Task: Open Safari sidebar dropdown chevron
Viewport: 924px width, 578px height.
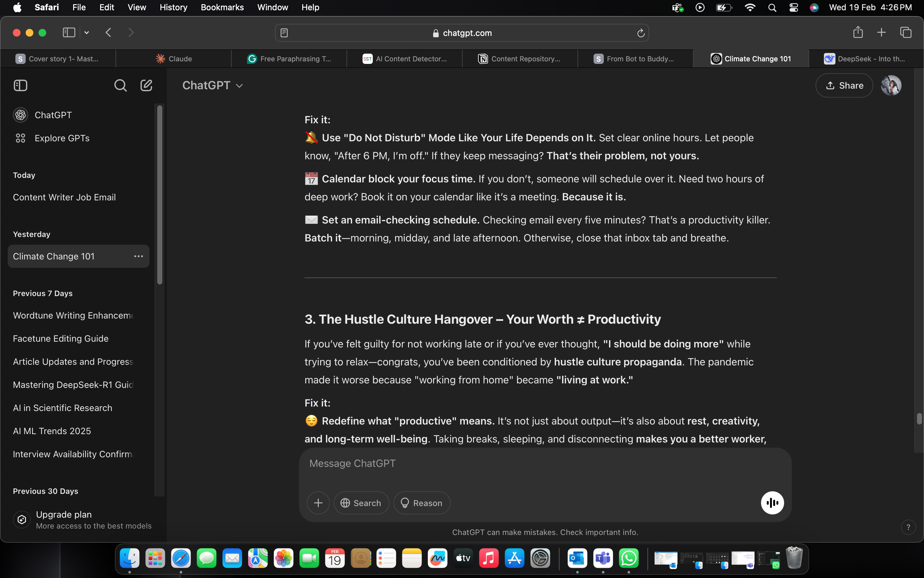Action: pyautogui.click(x=87, y=32)
